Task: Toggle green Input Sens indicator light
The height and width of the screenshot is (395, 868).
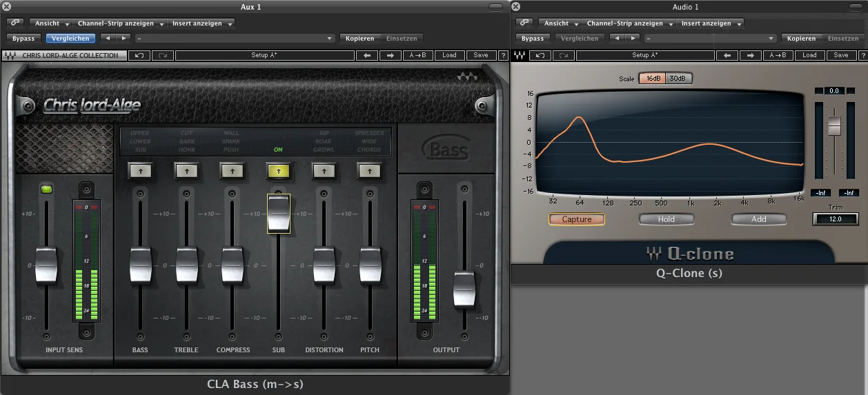Action: coord(46,188)
